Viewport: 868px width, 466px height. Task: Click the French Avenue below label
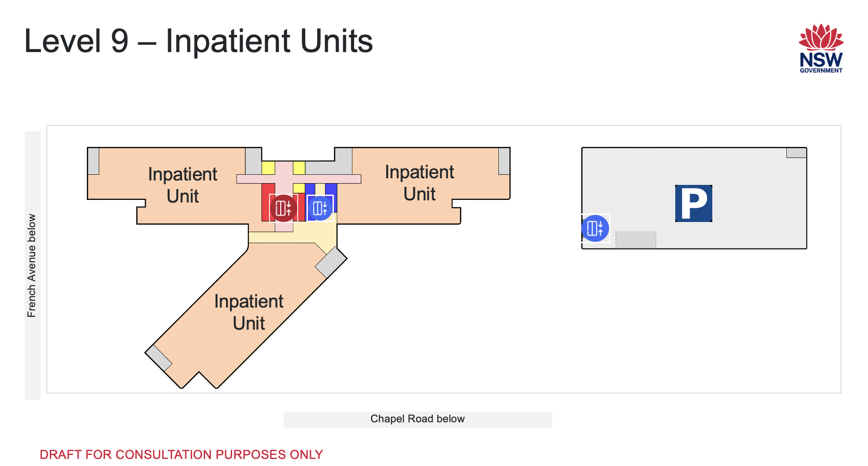tap(32, 266)
